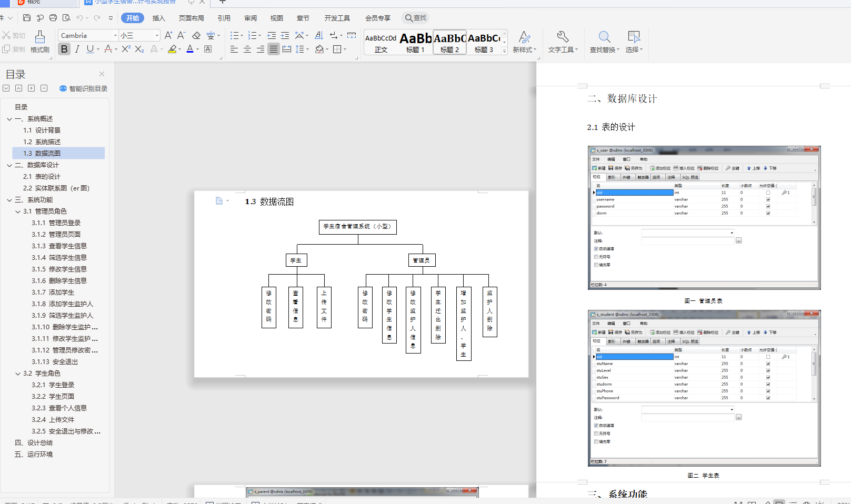Viewport: 851px width, 504px height.
Task: Switch to the 视图 tab
Action: [x=277, y=18]
